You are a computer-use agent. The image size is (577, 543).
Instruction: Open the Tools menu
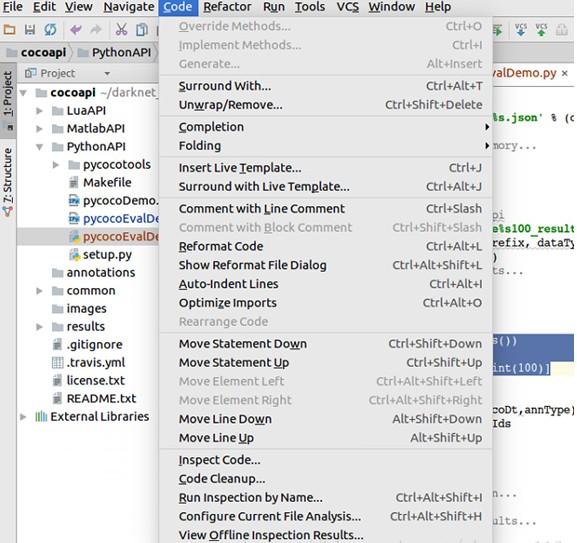click(x=309, y=7)
